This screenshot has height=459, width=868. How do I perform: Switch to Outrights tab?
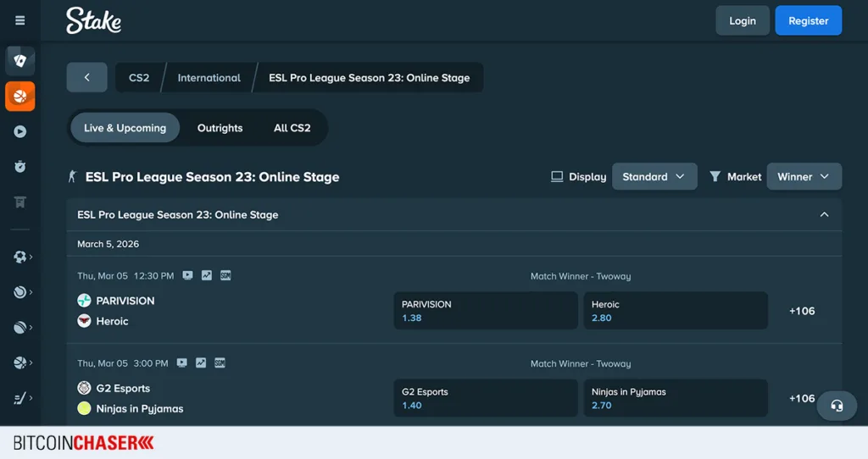click(220, 128)
